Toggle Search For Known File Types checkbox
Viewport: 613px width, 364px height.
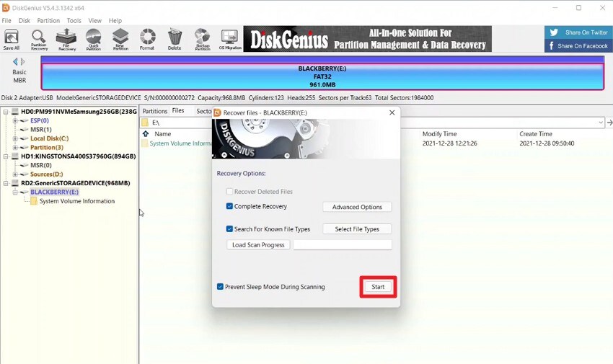(229, 229)
